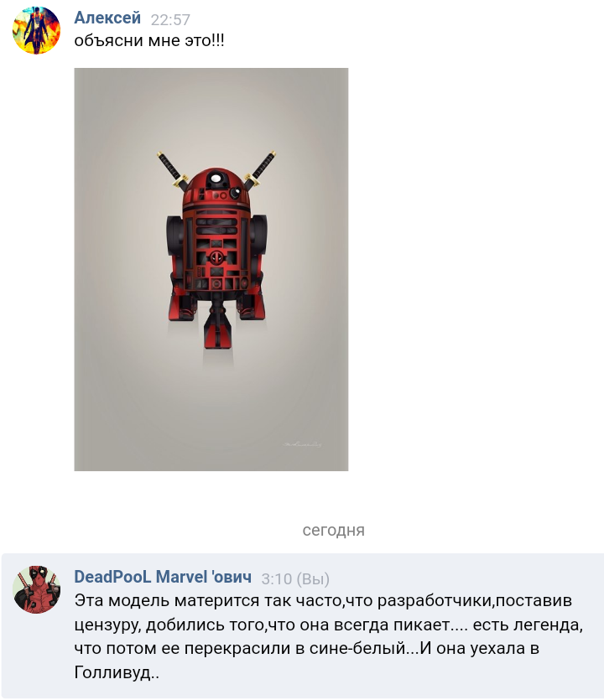
Task: Open the red droid image attachment
Action: tap(211, 269)
